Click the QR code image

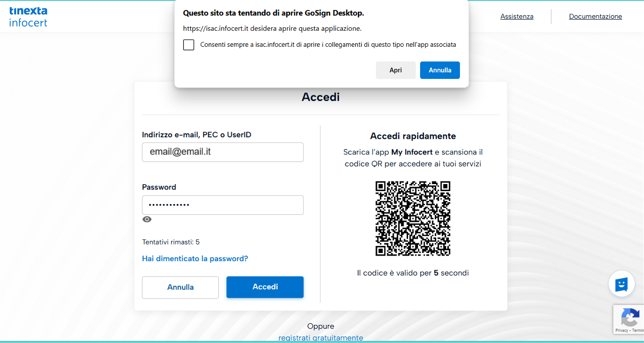click(413, 218)
